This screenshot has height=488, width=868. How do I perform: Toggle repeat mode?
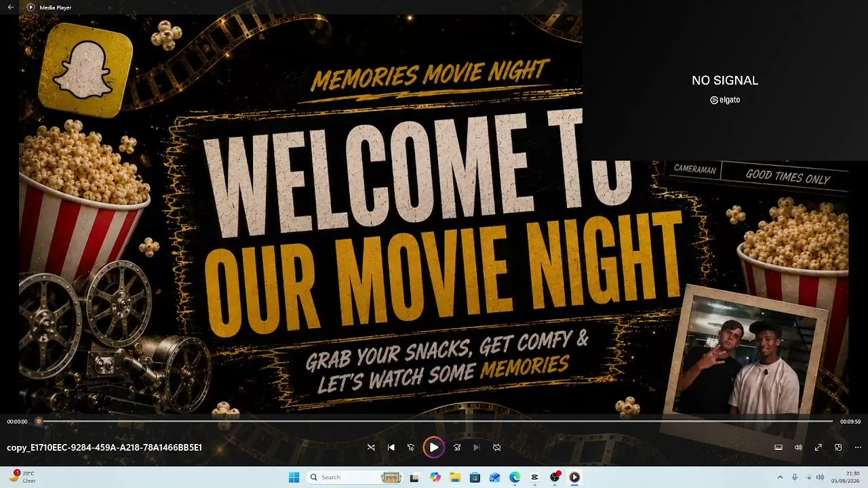click(496, 447)
